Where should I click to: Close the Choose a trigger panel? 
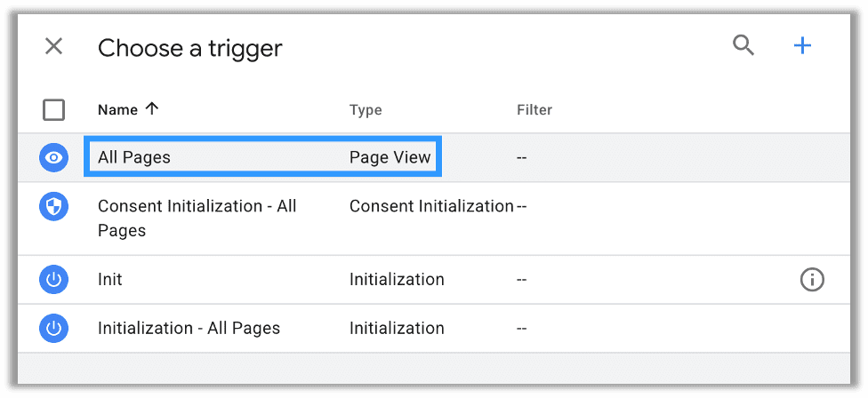click(x=54, y=46)
